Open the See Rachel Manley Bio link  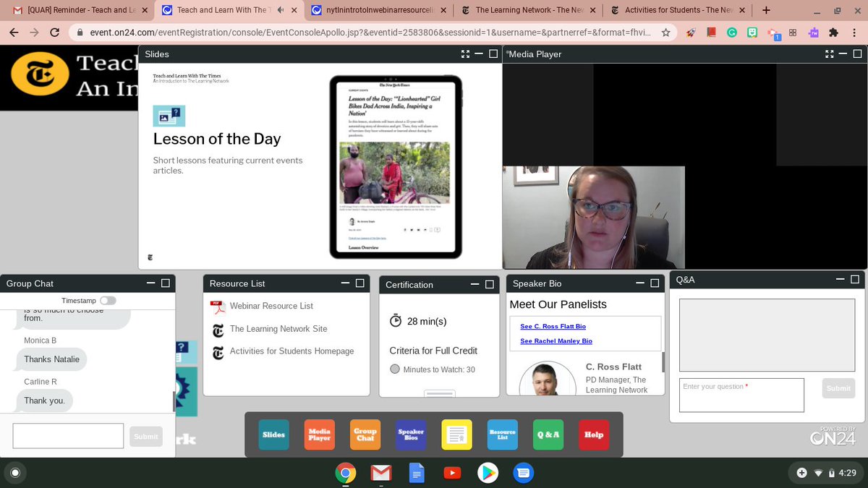click(556, 341)
